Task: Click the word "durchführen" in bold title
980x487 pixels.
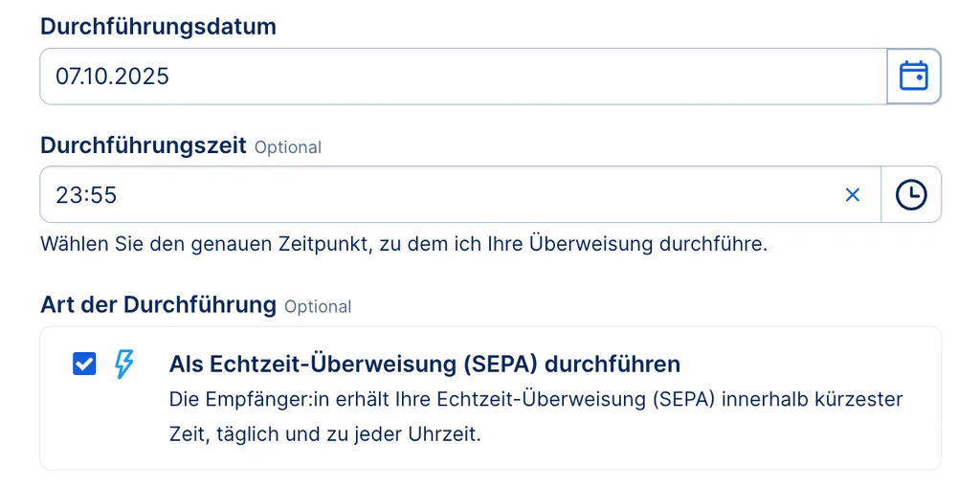Action: [622, 364]
